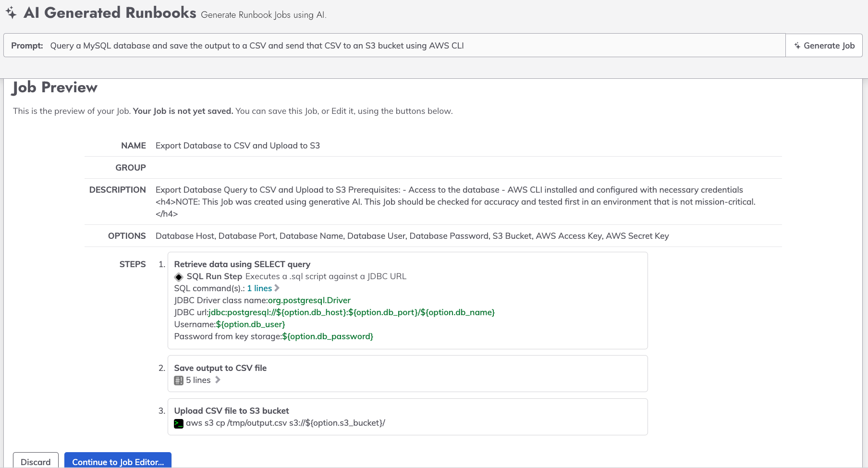This screenshot has width=868, height=468.
Task: Expand the 1 lines SQL command chevron
Action: tap(277, 288)
